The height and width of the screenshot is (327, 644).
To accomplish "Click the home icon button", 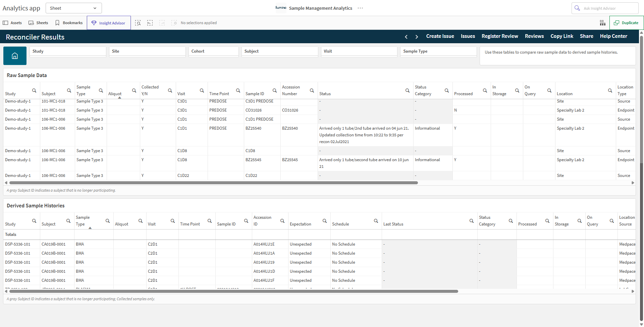I will [x=15, y=56].
